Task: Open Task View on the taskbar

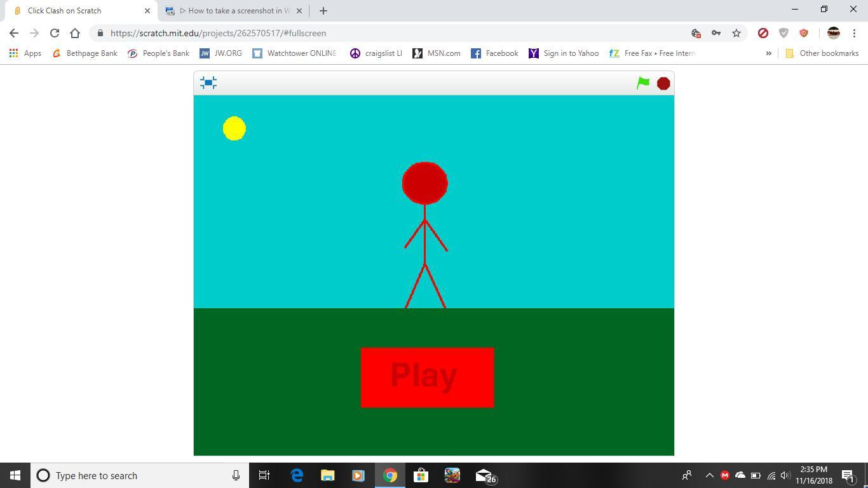Action: (x=264, y=475)
